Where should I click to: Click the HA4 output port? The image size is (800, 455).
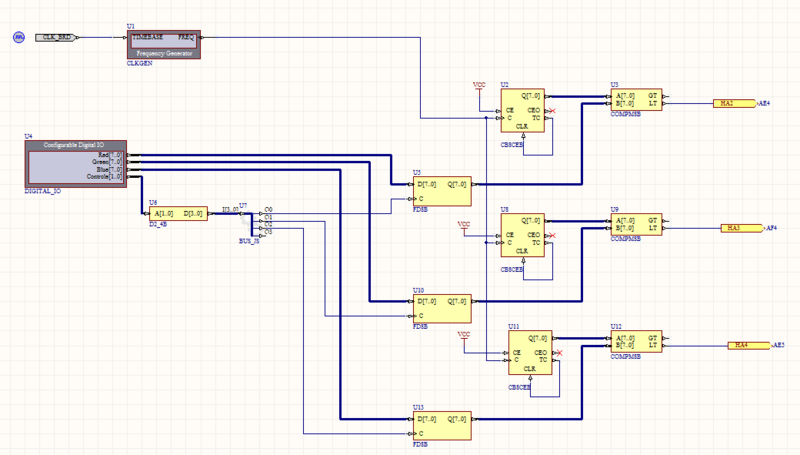[x=747, y=345]
